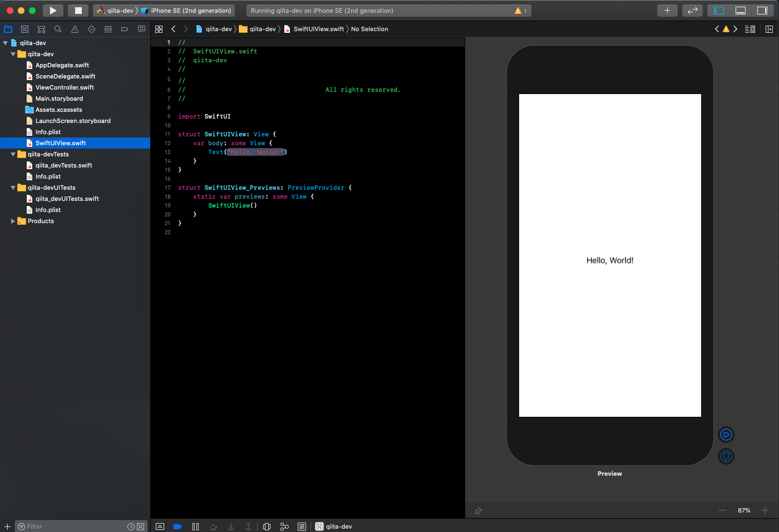Viewport: 779px width, 532px height.
Task: Pause program execution
Action: [195, 526]
